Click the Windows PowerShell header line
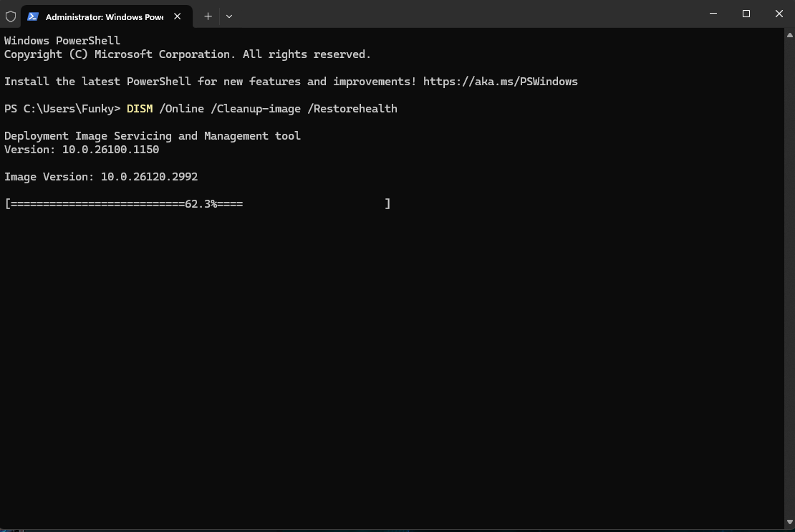Viewport: 795px width, 532px height. (x=62, y=41)
